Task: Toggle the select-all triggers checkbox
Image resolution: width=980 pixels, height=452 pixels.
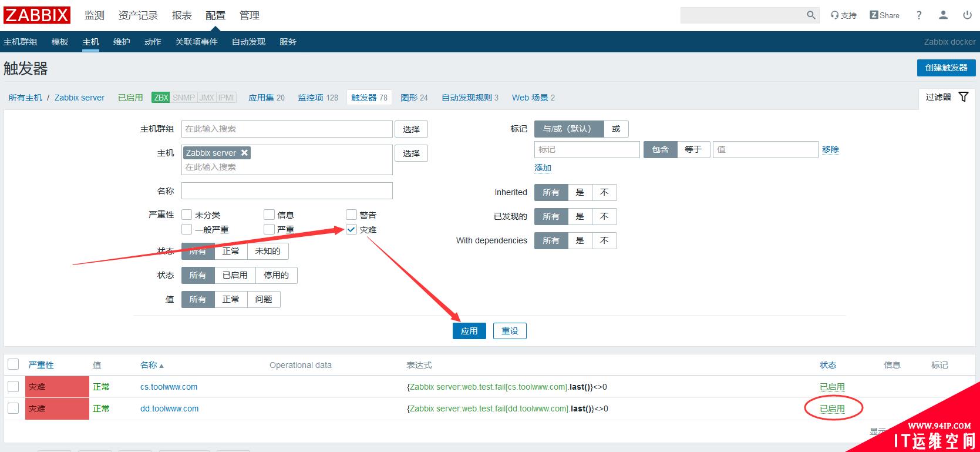Action: [x=14, y=364]
